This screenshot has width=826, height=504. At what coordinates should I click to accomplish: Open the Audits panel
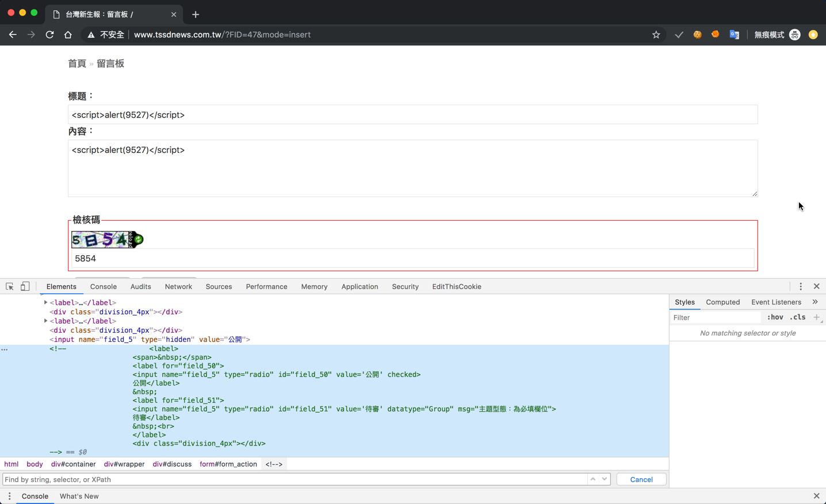[x=141, y=287]
